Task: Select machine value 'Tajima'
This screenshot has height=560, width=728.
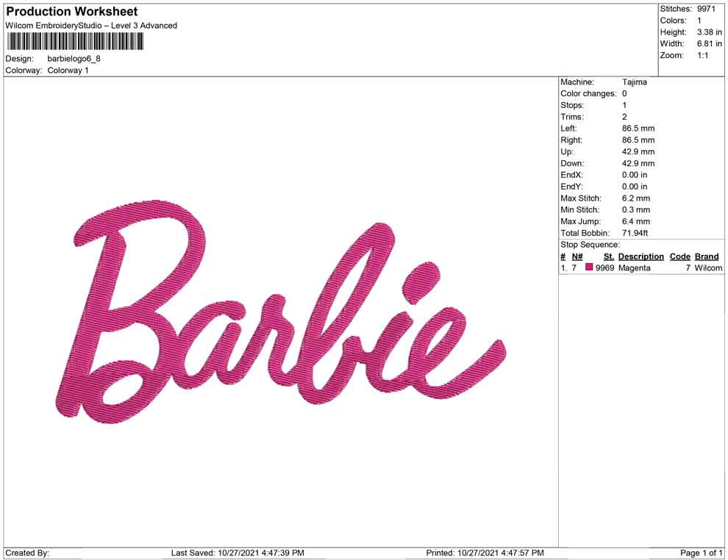Action: [x=634, y=82]
